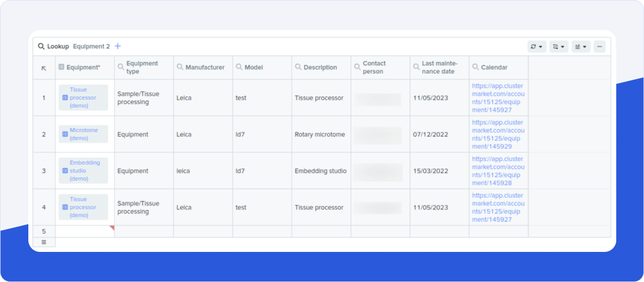Click the date 07/12/2022

(440, 135)
